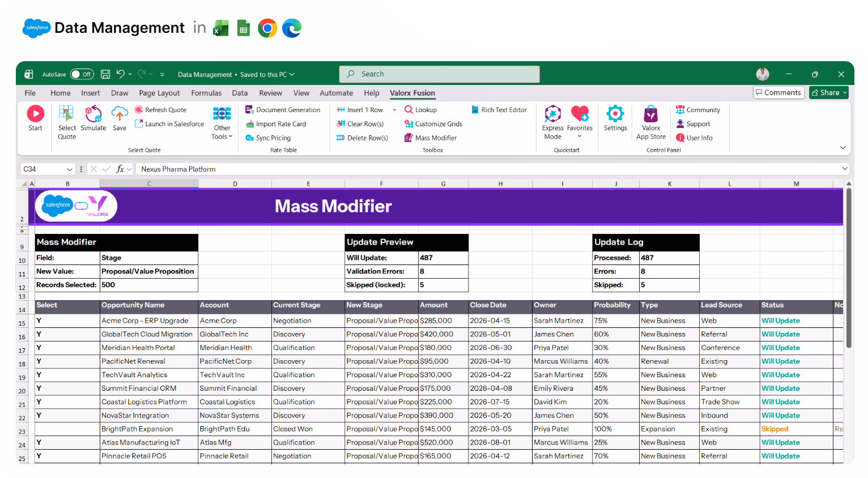This screenshot has height=478, width=868.
Task: Click Launch in Salesforce
Action: [169, 123]
